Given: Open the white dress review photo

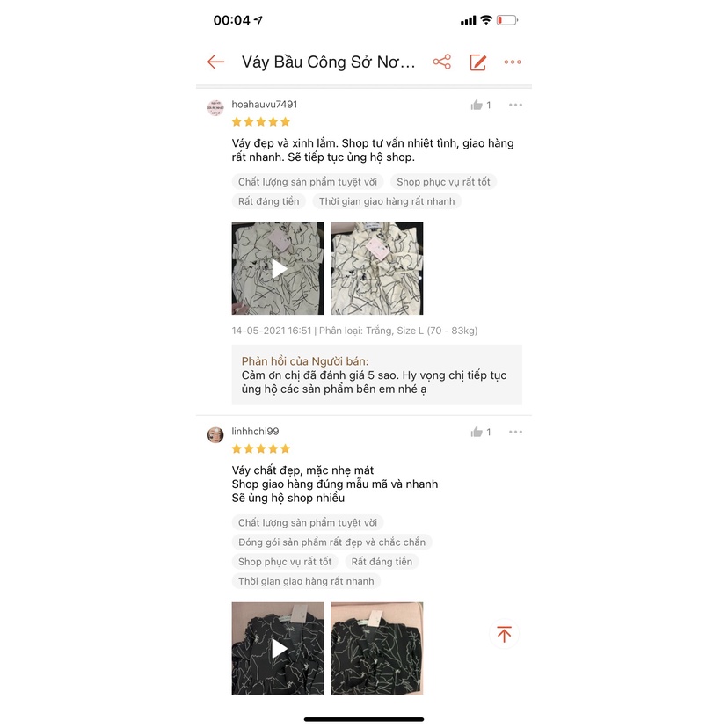Looking at the screenshot, I should click(x=377, y=268).
